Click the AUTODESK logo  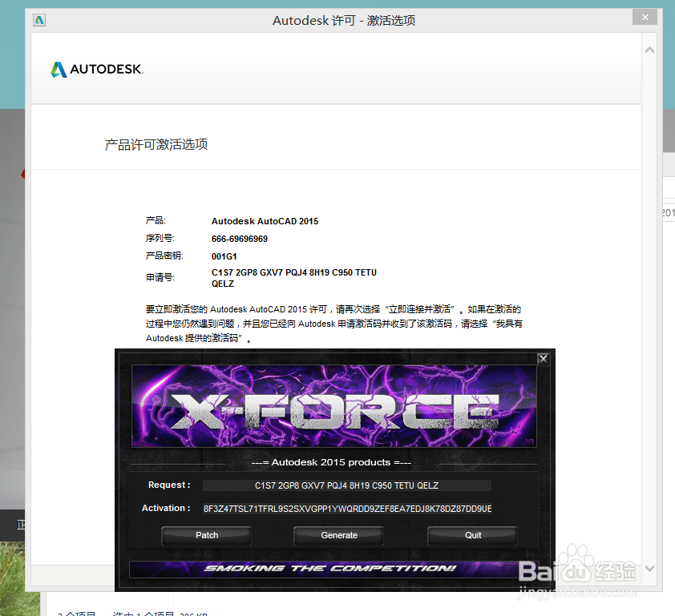(96, 70)
